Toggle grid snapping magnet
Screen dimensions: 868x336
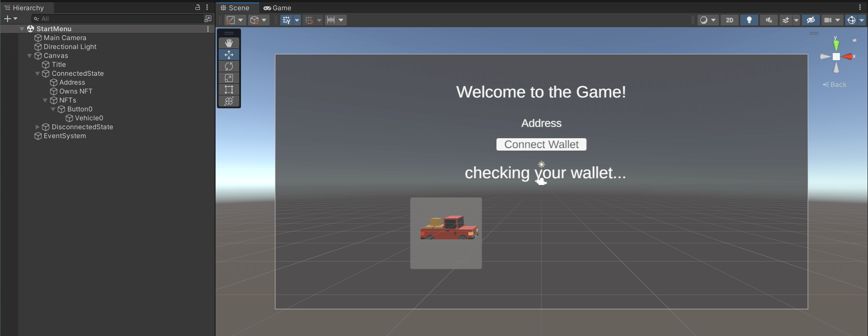tap(309, 20)
